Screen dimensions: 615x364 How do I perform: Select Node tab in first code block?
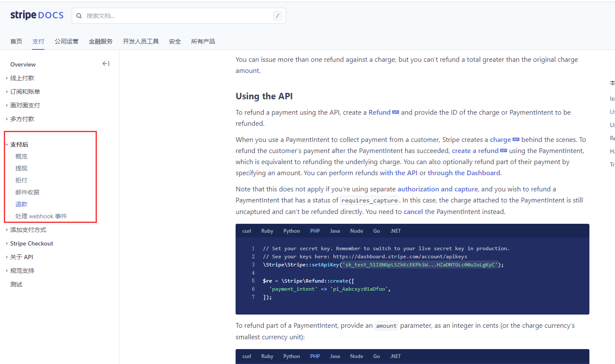point(356,231)
